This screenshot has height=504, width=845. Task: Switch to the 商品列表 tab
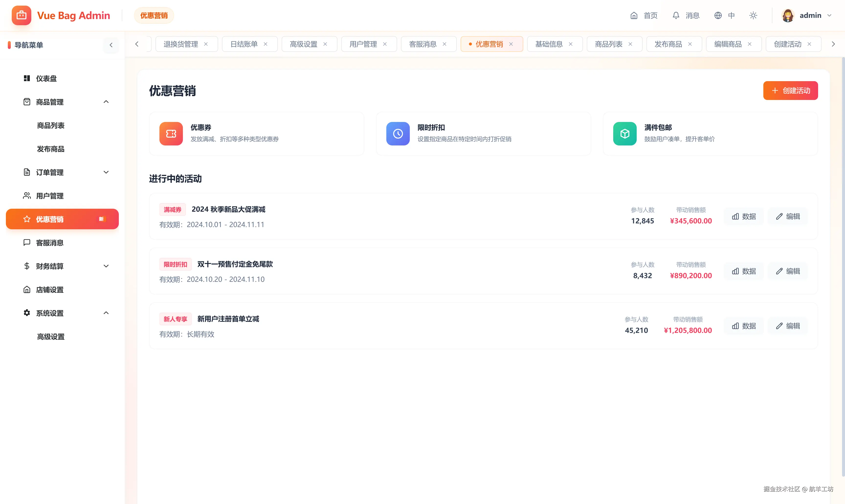[x=608, y=44]
